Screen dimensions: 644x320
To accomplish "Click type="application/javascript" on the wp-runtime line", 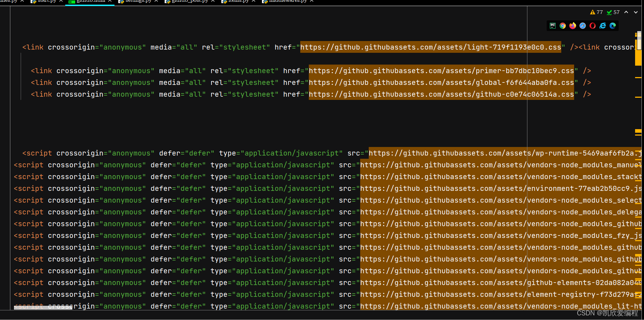I will coord(281,153).
